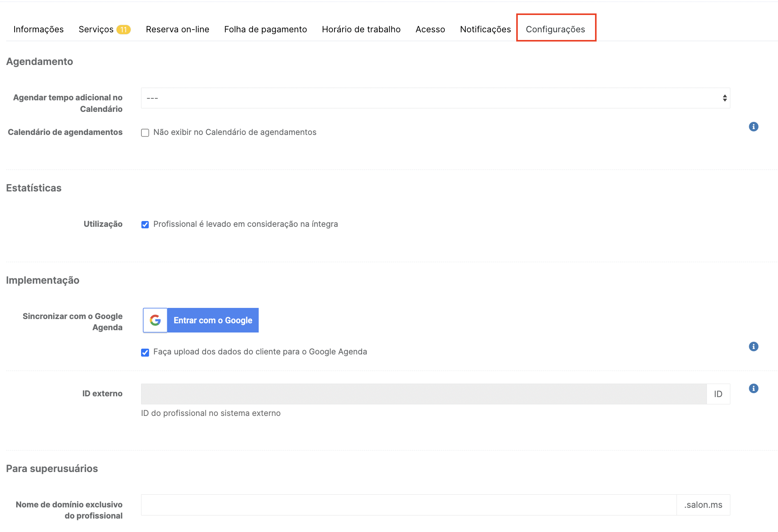
Task: Open the Notificações tab
Action: click(x=485, y=30)
